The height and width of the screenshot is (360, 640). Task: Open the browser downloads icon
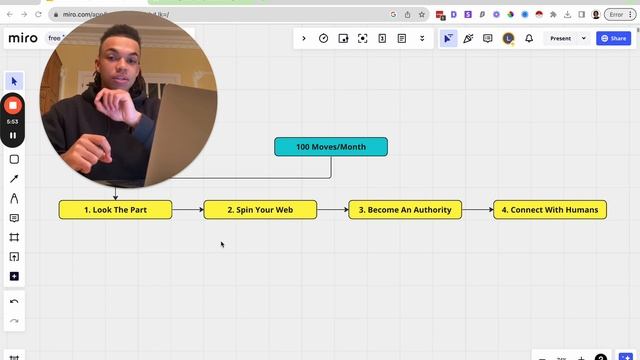click(x=567, y=14)
